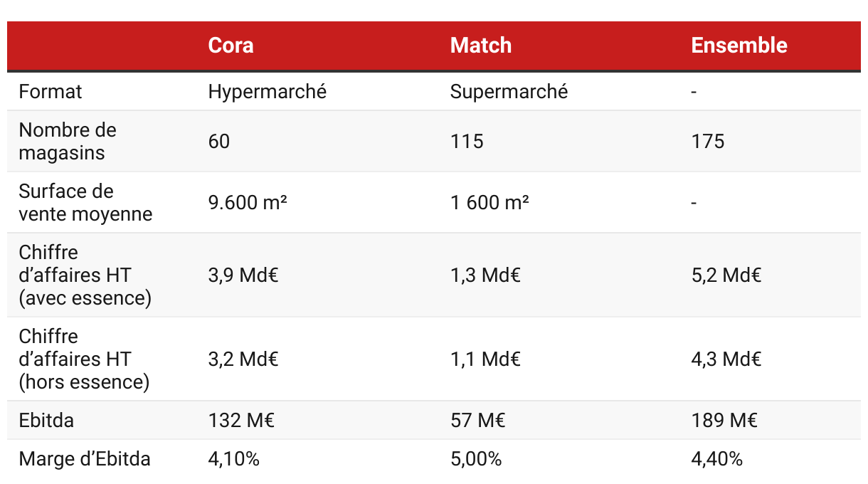Viewport: 868px width, 484px height.
Task: Select the 5,00% margin cell
Action: point(476,460)
